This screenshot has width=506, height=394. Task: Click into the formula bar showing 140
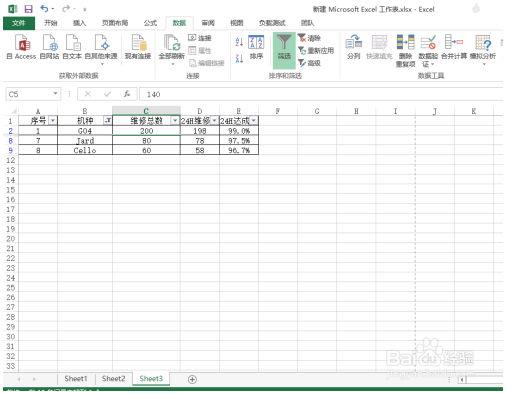pyautogui.click(x=321, y=94)
